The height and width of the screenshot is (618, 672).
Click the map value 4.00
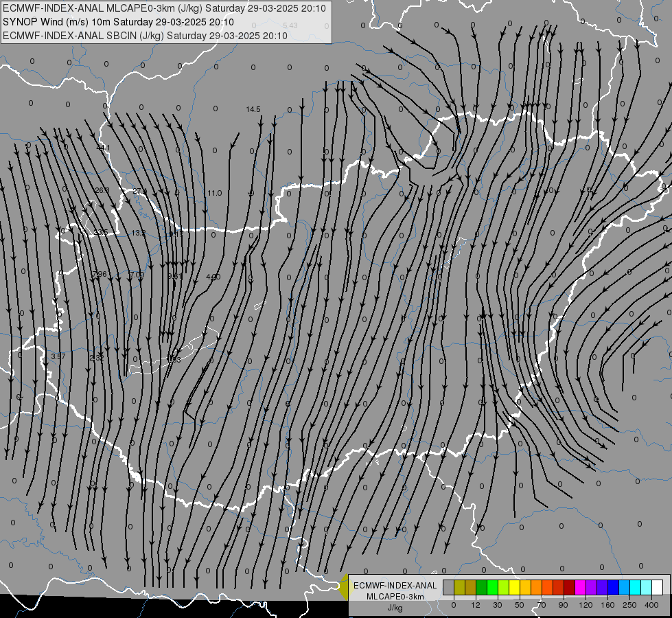tap(213, 277)
